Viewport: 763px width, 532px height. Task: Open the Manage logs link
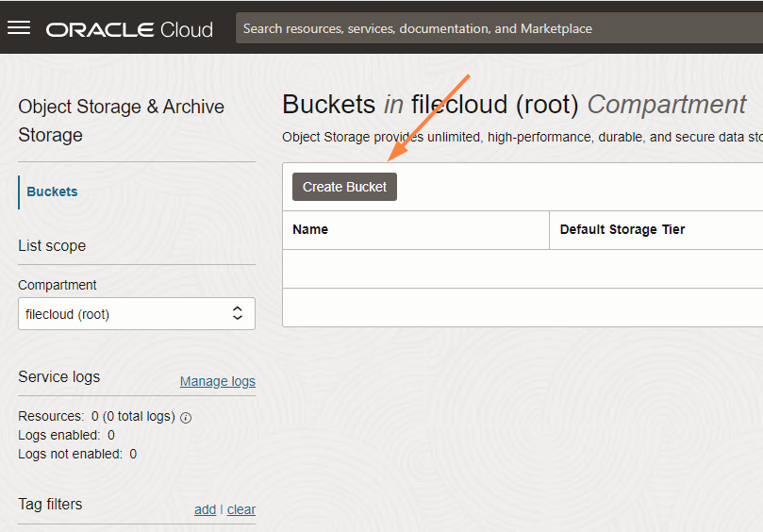tap(217, 381)
